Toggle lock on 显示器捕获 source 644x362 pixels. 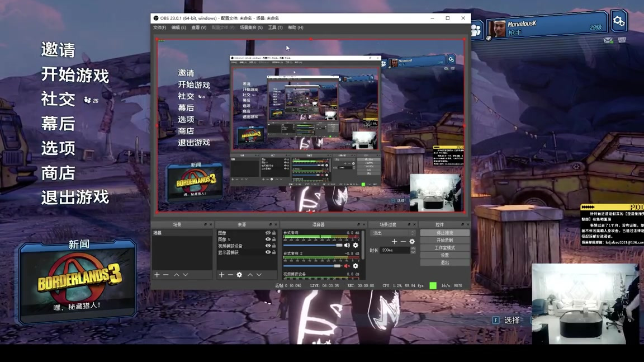pyautogui.click(x=273, y=252)
